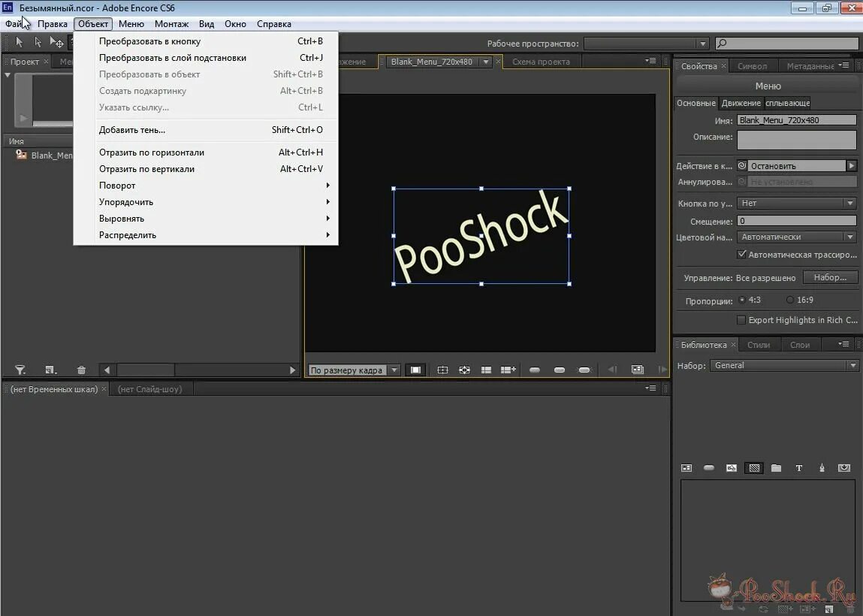Toggle vector shapes pen filter in Library
The height and width of the screenshot is (616, 863).
pos(822,468)
